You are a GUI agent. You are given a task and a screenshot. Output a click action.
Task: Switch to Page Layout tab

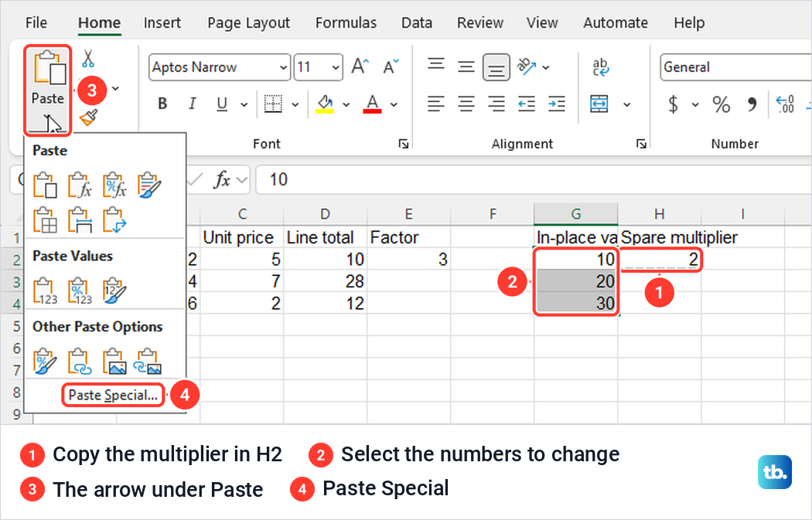point(248,22)
